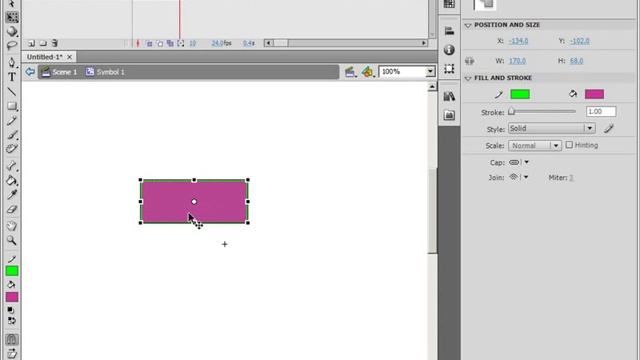This screenshot has width=640, height=360.
Task: Select the Line tool
Action: 12,91
